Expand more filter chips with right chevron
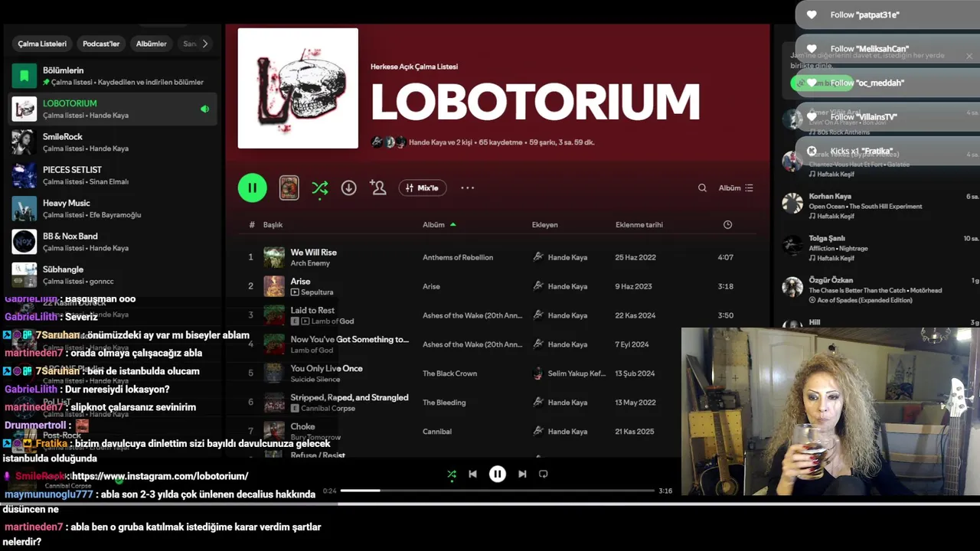Image resolution: width=980 pixels, height=551 pixels. point(204,44)
